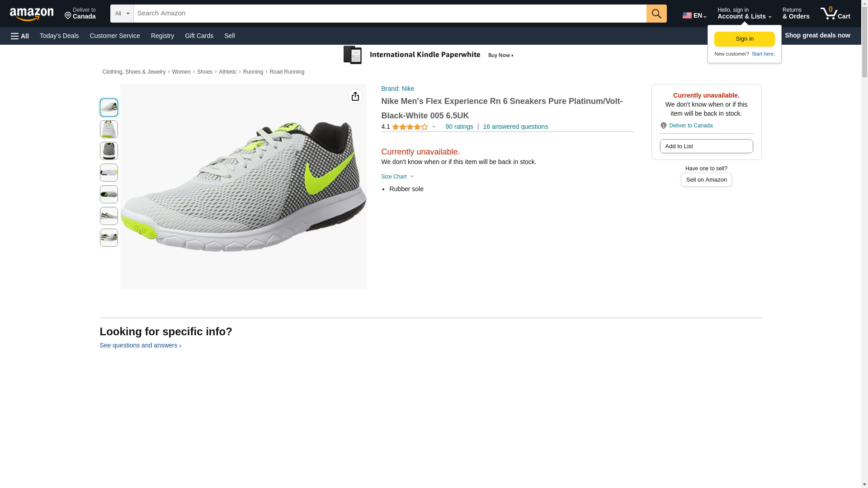Expand the Add to List dropdown
868x488 pixels.
point(706,146)
